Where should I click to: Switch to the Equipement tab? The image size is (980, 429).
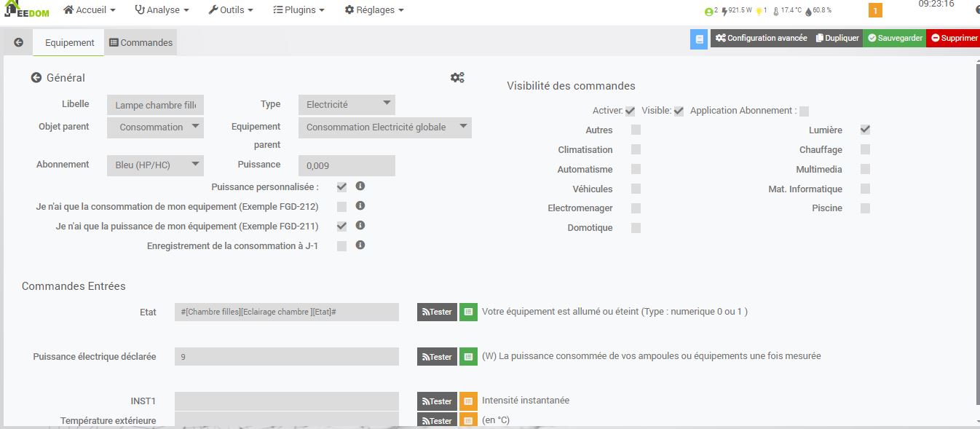[69, 43]
